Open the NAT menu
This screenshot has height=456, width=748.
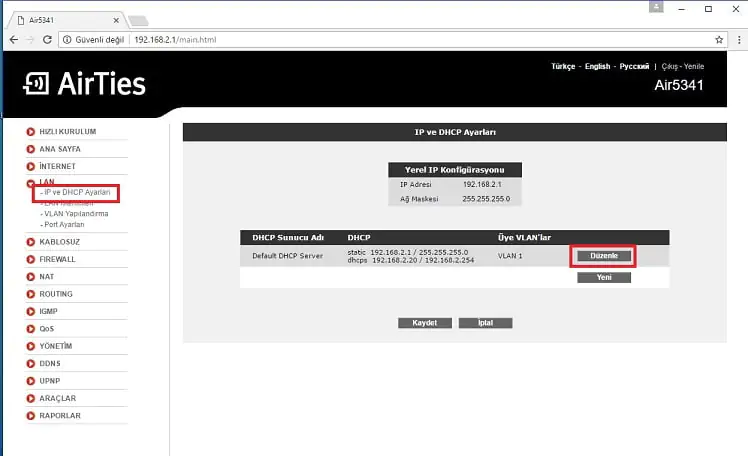47,277
